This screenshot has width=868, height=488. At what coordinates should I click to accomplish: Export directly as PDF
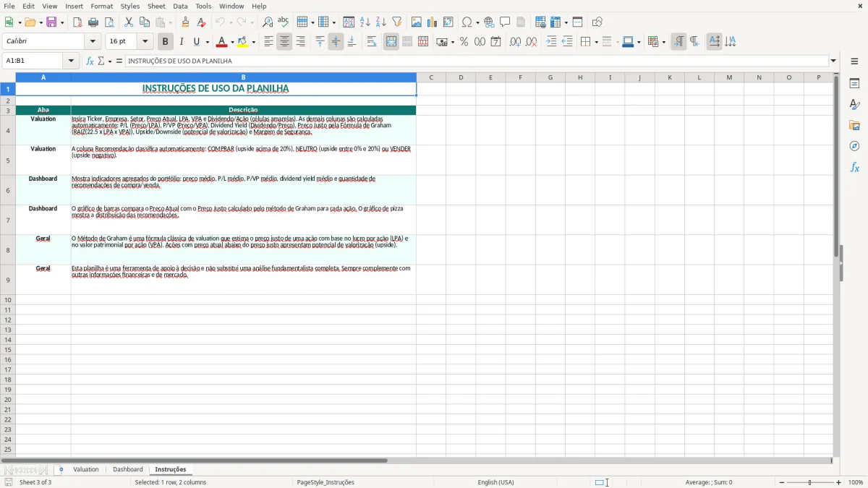(77, 22)
